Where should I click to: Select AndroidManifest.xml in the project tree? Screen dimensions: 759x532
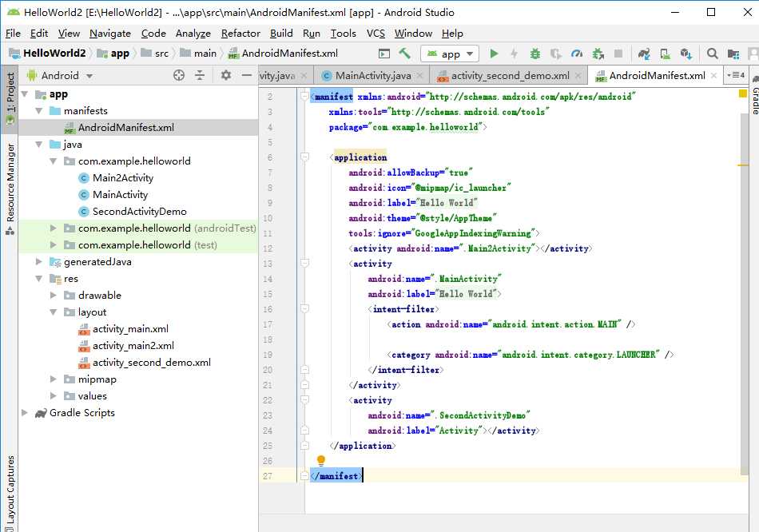pos(126,128)
